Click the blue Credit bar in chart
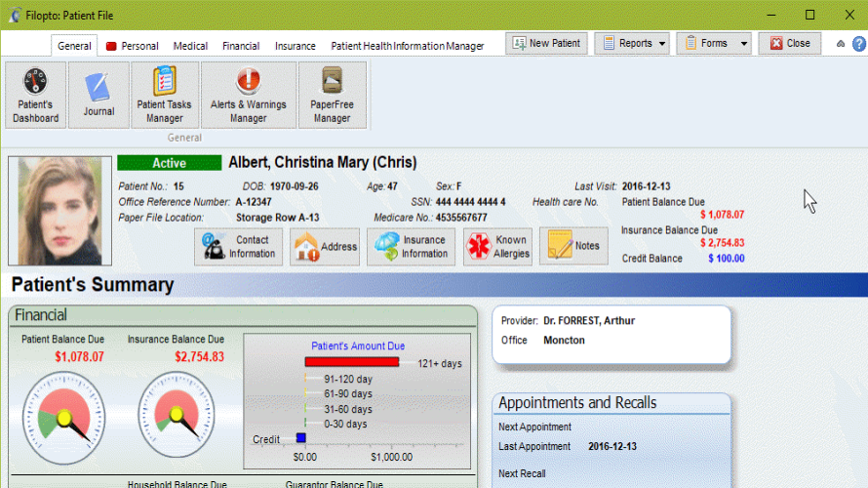Image resolution: width=868 pixels, height=488 pixels. [301, 438]
